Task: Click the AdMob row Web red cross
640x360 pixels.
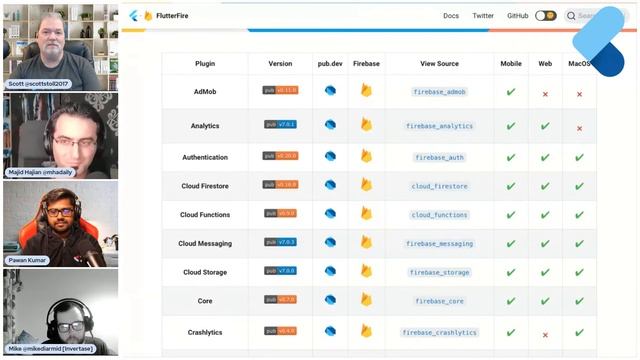Action: coord(545,94)
